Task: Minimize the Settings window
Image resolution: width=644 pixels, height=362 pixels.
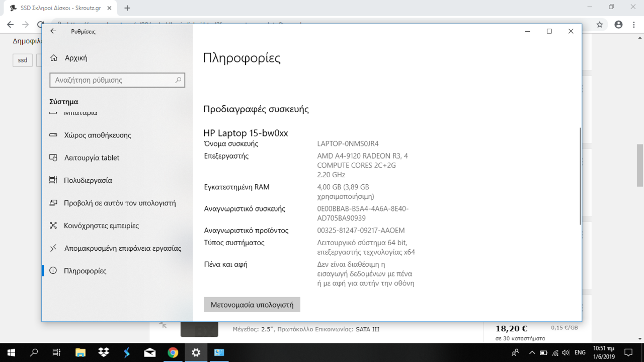Action: pos(527,31)
